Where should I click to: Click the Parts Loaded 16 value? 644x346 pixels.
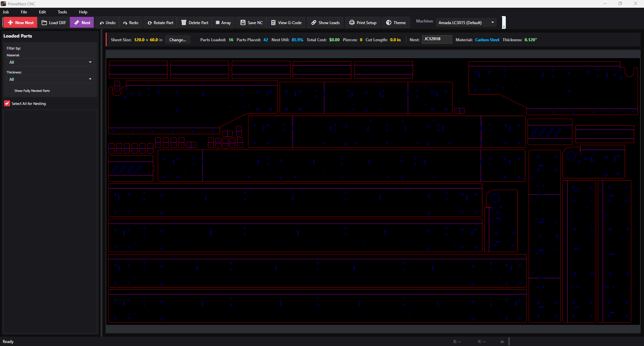[231, 40]
